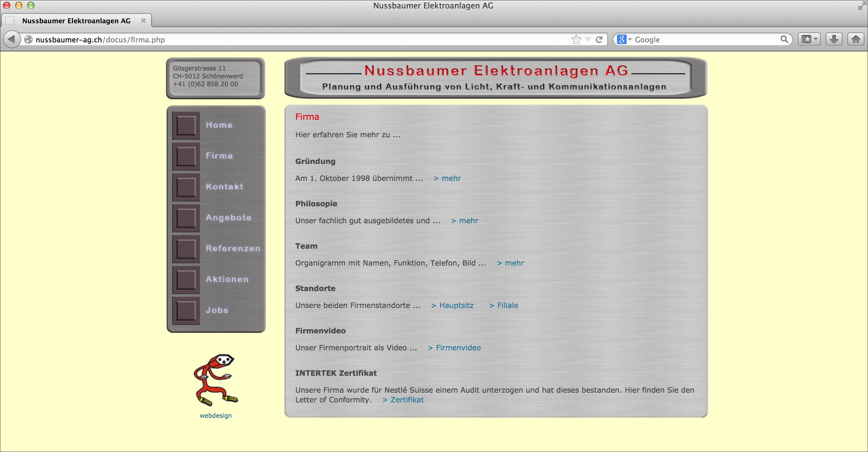Click the Standorte section heading

click(315, 288)
